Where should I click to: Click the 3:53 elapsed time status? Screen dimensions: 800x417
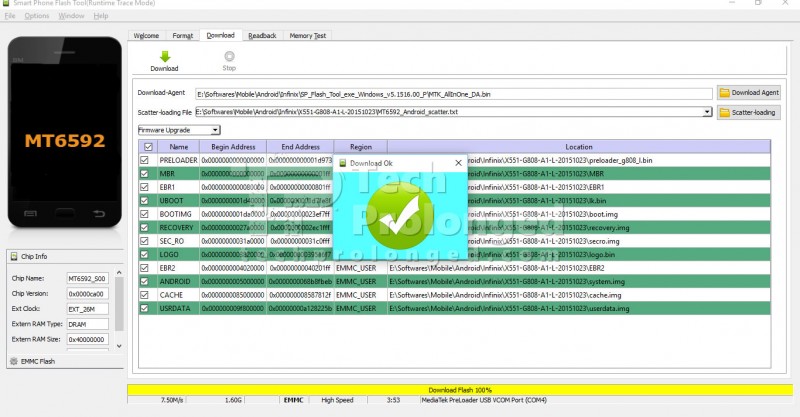click(393, 400)
